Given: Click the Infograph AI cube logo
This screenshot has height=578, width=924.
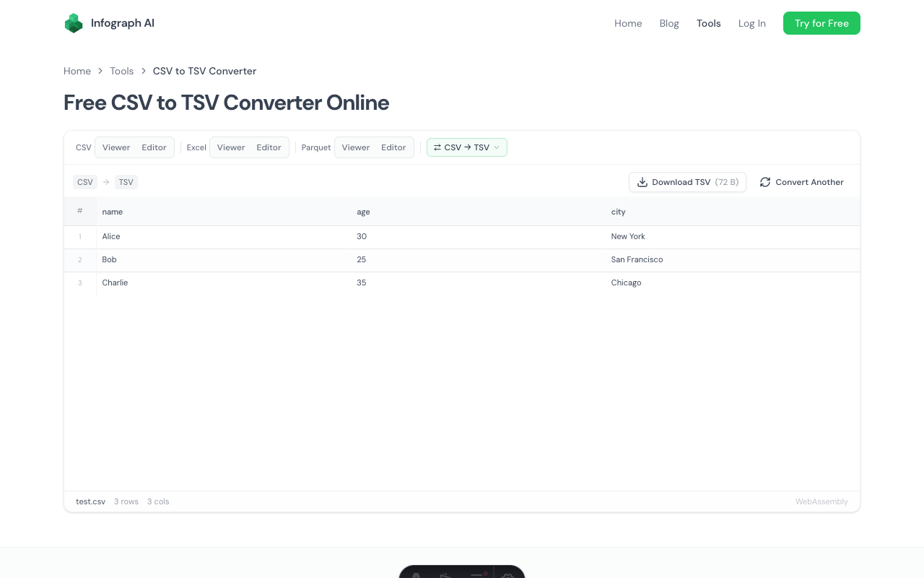Looking at the screenshot, I should 74,23.
